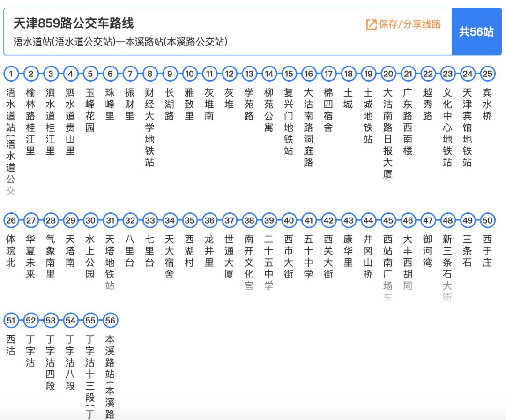Viewport: 506px width, 420px height.
Task: Choose stop circle number 15
Action: 289,74
